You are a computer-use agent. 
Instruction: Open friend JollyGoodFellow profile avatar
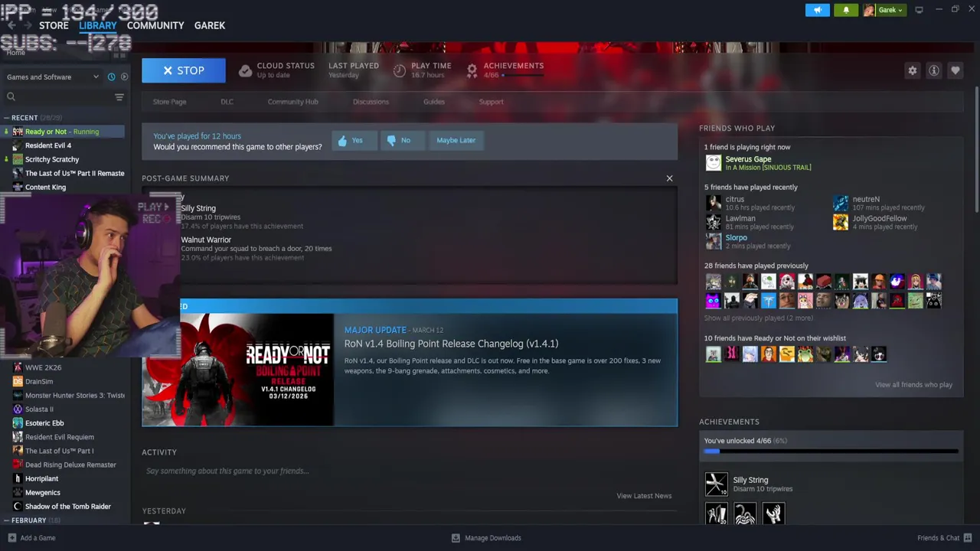point(841,222)
